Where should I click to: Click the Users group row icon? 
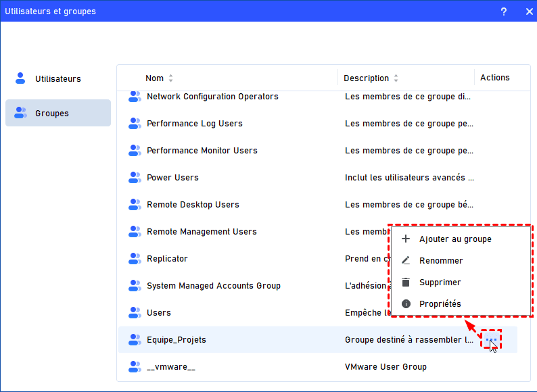(135, 313)
